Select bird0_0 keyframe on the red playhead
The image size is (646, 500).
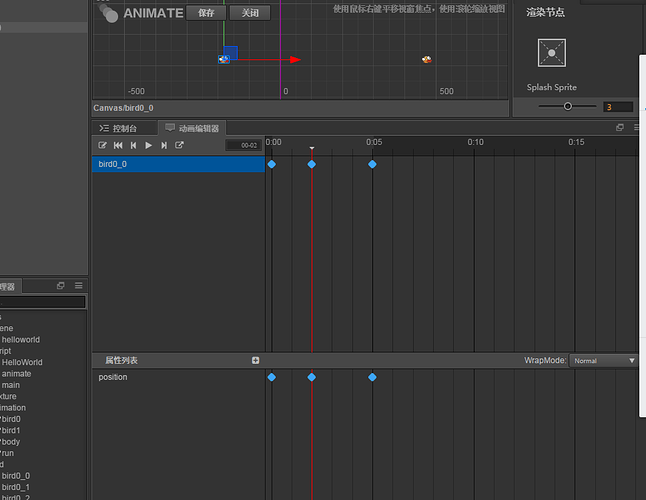tap(312, 164)
